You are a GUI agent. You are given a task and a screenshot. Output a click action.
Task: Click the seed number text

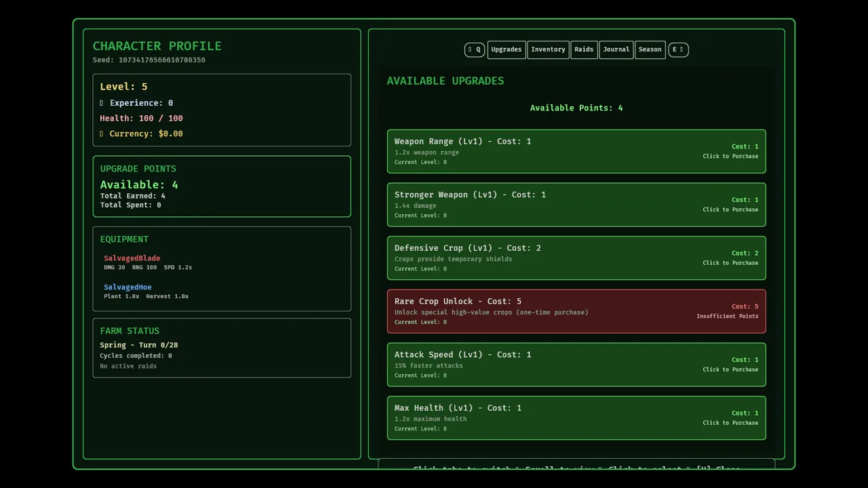click(149, 60)
